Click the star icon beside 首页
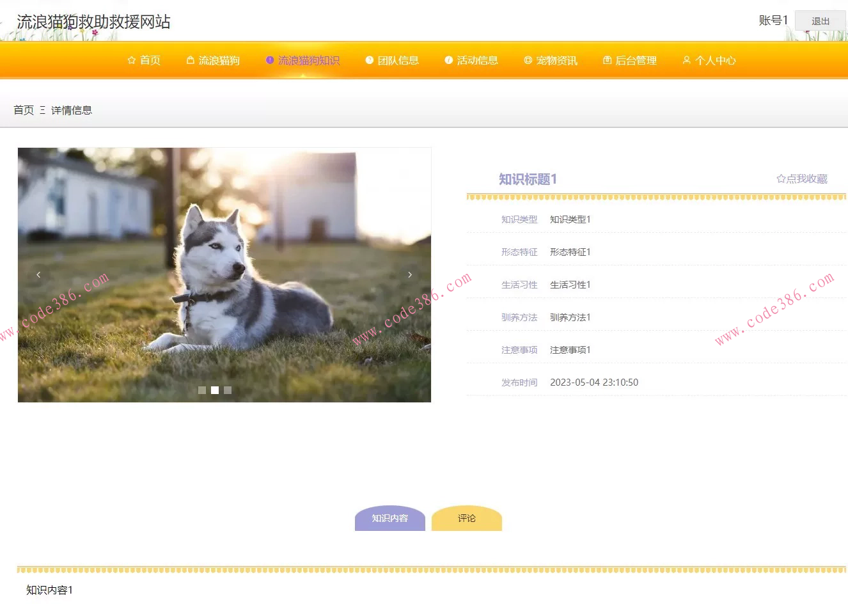The width and height of the screenshot is (848, 616). point(132,60)
